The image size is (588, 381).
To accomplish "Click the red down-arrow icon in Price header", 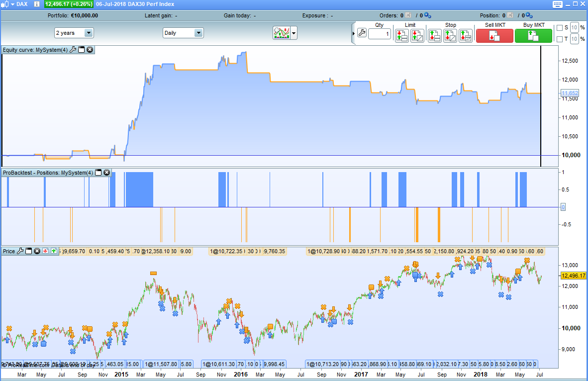I will point(46,251).
